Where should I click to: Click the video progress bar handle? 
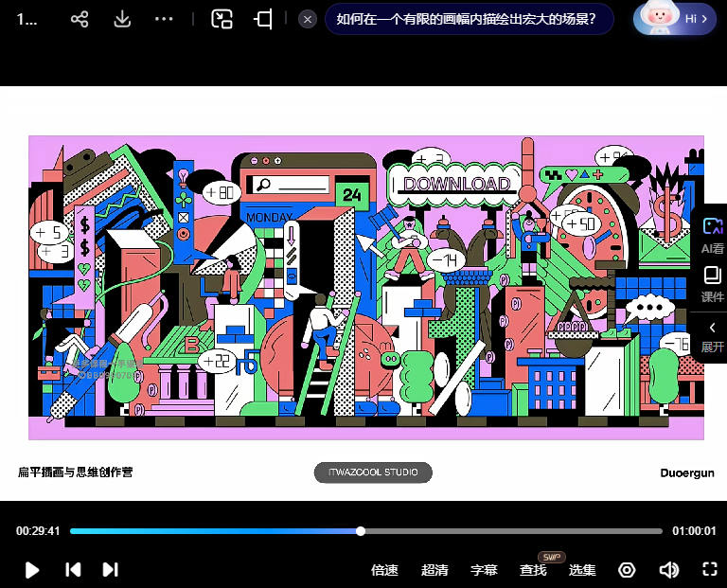pyautogui.click(x=361, y=531)
